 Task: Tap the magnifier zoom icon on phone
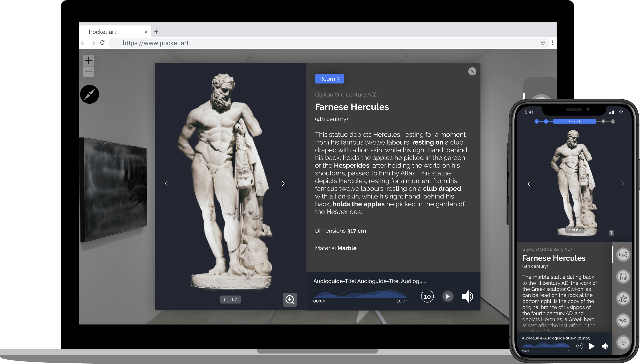pos(611,233)
